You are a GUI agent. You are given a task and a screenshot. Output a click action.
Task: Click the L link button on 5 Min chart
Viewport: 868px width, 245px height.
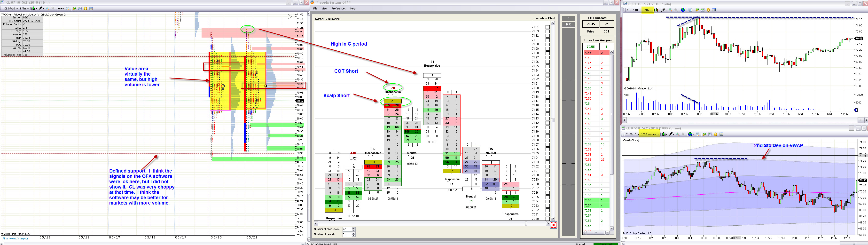pyautogui.click(x=847, y=4)
